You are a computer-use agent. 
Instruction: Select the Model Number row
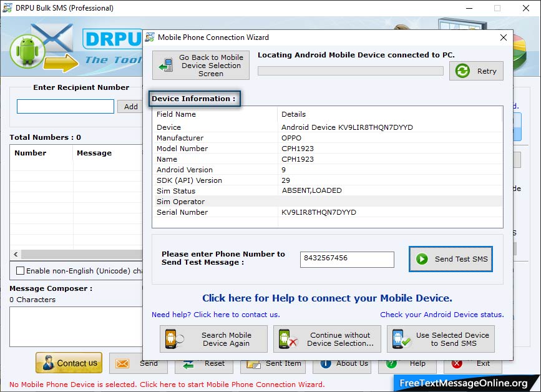coord(327,149)
